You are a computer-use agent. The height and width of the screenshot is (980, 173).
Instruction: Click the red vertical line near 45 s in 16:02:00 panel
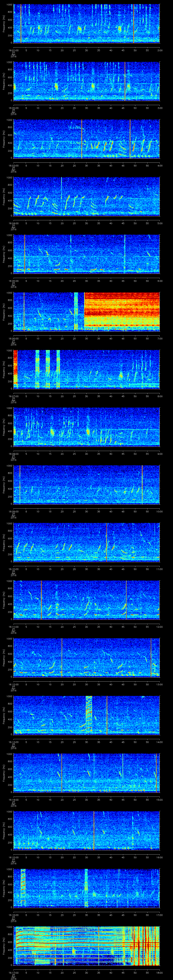coord(125,81)
